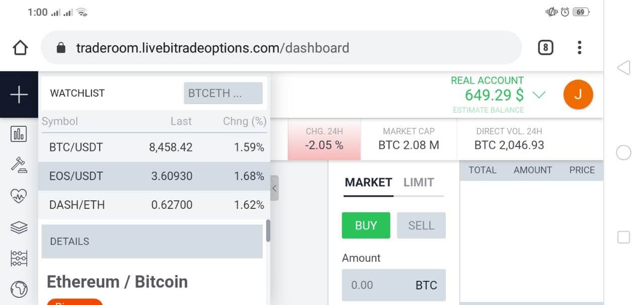Open the bar chart sidebar icon
This screenshot has height=305, width=644.
tap(19, 134)
